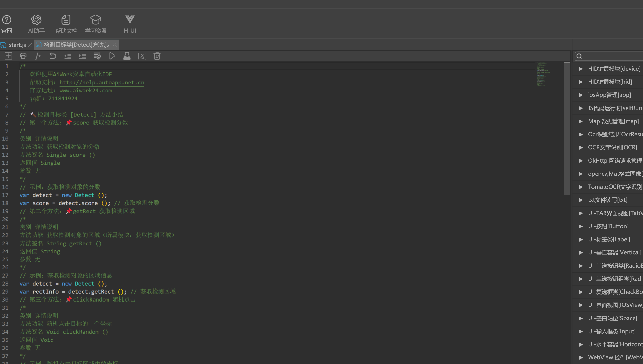Open 学习资源 learning resources

point(96,24)
